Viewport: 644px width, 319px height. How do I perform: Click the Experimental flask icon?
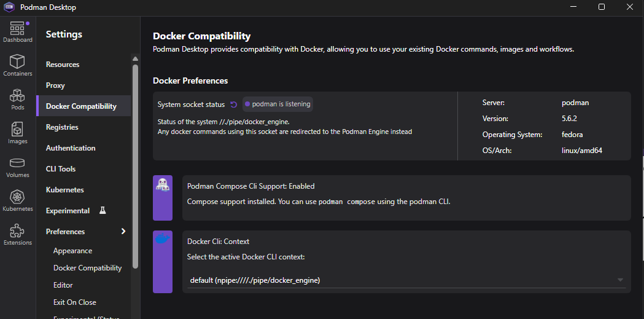tap(103, 211)
